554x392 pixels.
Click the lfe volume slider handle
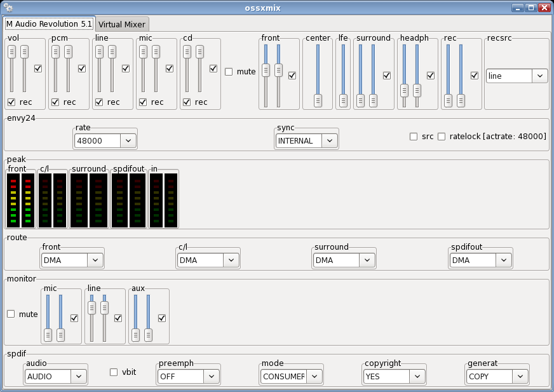pyautogui.click(x=343, y=100)
